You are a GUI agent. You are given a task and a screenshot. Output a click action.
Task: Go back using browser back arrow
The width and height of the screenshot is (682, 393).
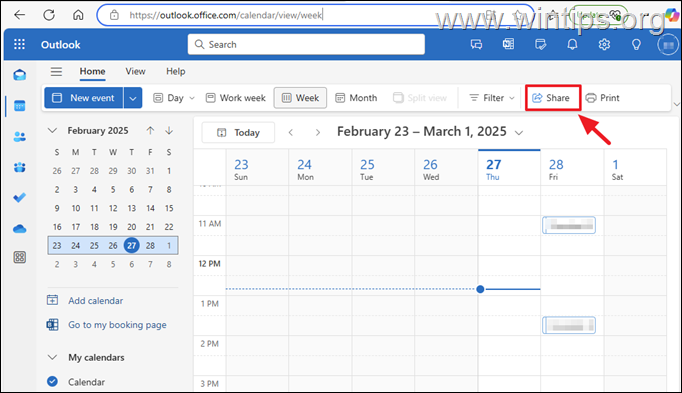[20, 15]
